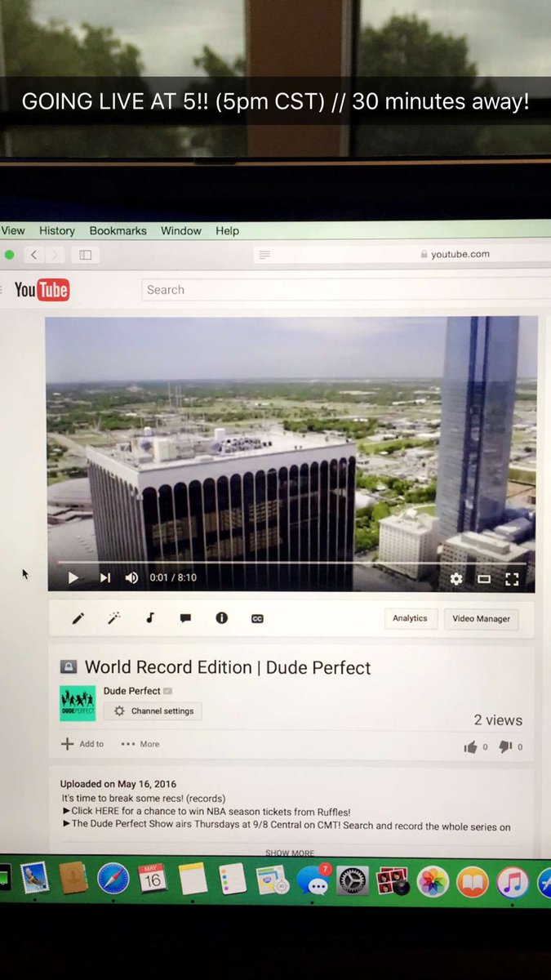
Task: Open the annotations speech bubble icon
Action: (185, 618)
